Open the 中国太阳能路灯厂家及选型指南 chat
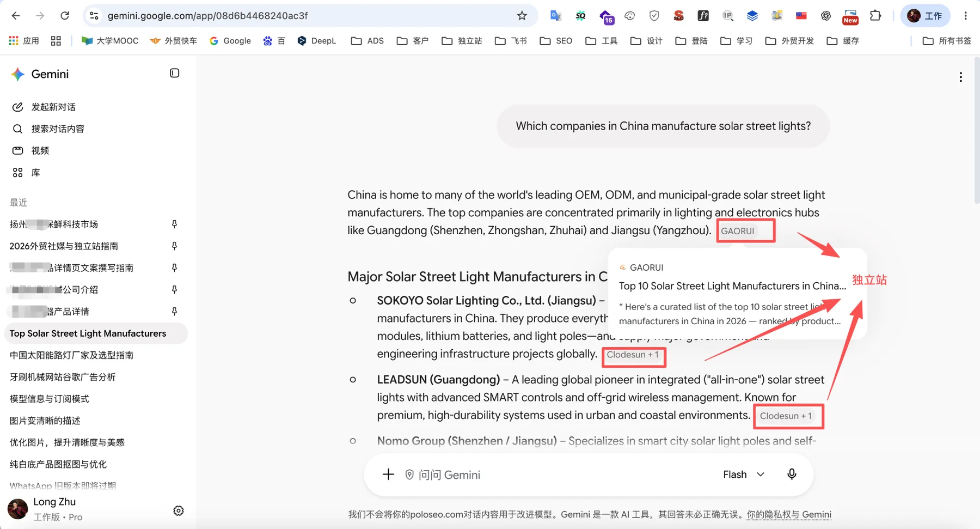This screenshot has height=529, width=980. [x=71, y=355]
